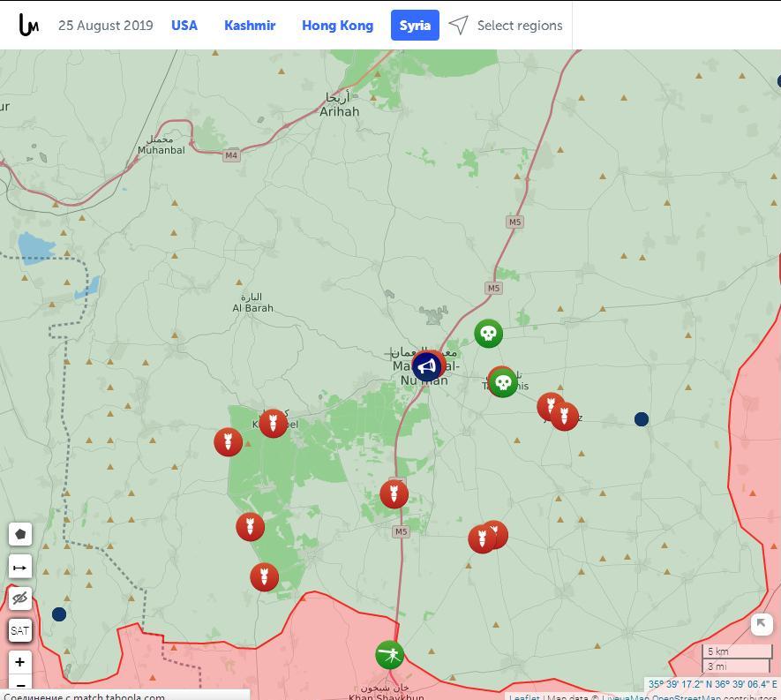
Task: Open the bomb marker covering the Kafr Nabel label
Action: click(x=273, y=424)
